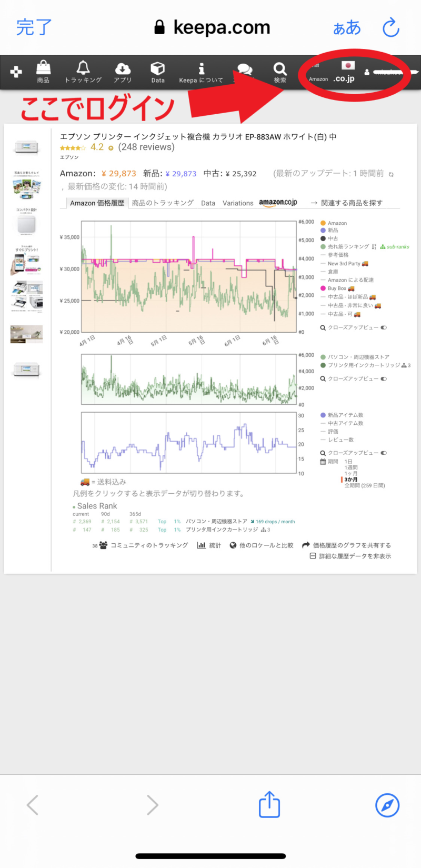Click the community people icon
Image resolution: width=421 pixels, height=868 pixels.
(103, 545)
